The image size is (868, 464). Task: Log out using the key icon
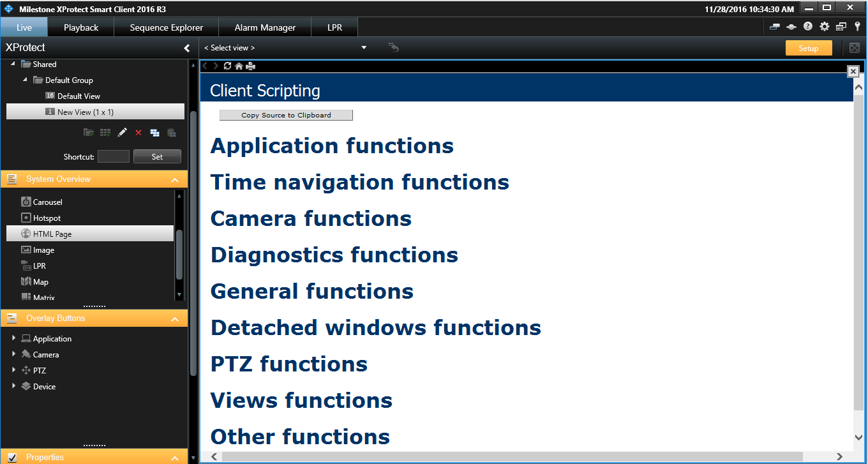857,27
